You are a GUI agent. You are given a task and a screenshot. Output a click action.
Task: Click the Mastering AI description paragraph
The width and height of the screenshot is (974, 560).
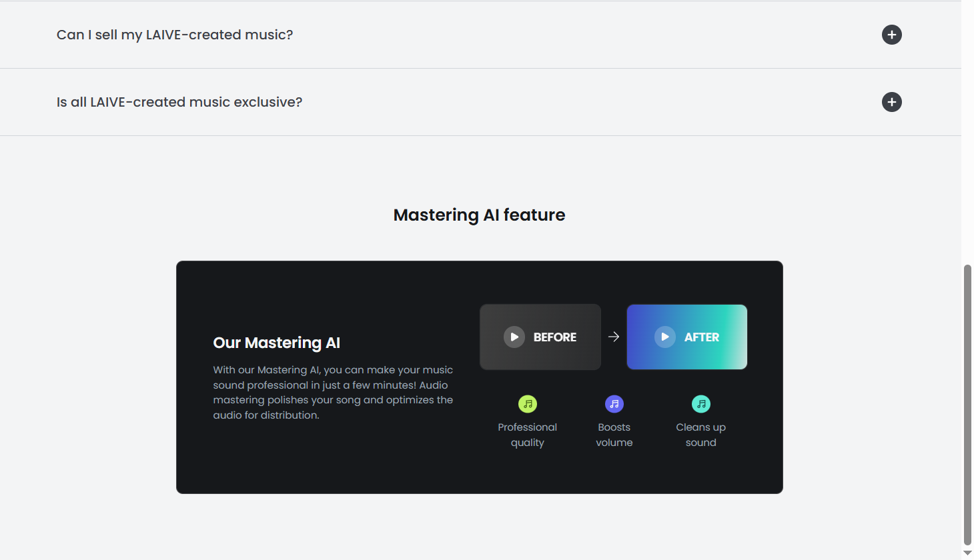[x=333, y=393]
